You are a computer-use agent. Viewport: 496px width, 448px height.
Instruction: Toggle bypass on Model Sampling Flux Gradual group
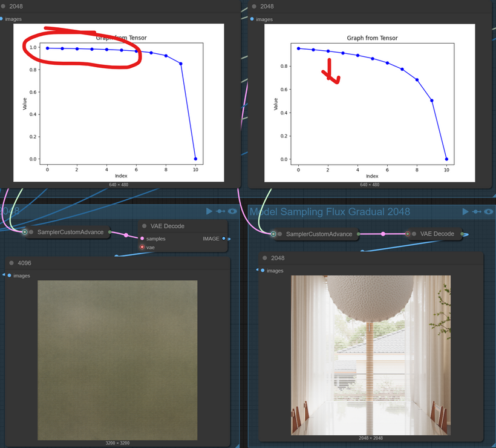477,211
